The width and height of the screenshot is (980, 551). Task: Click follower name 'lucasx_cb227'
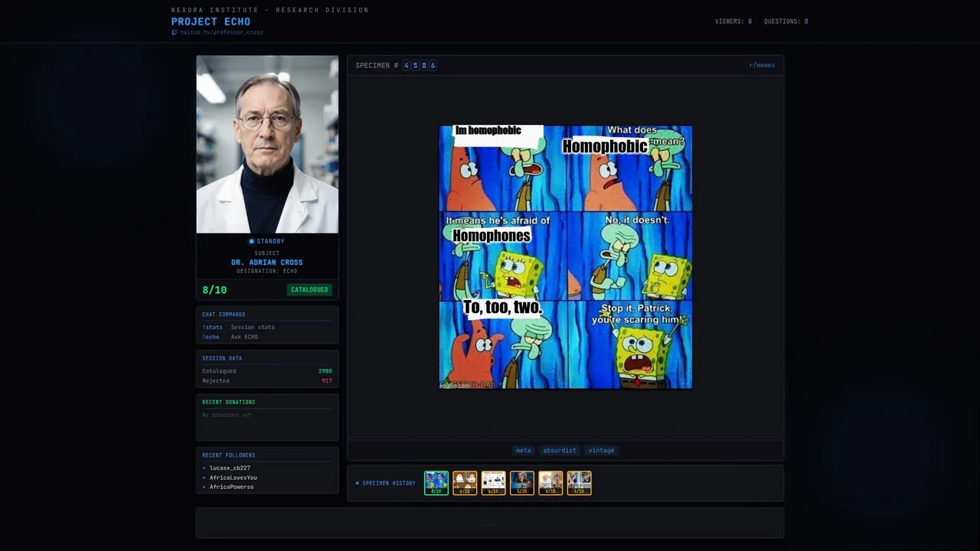230,468
